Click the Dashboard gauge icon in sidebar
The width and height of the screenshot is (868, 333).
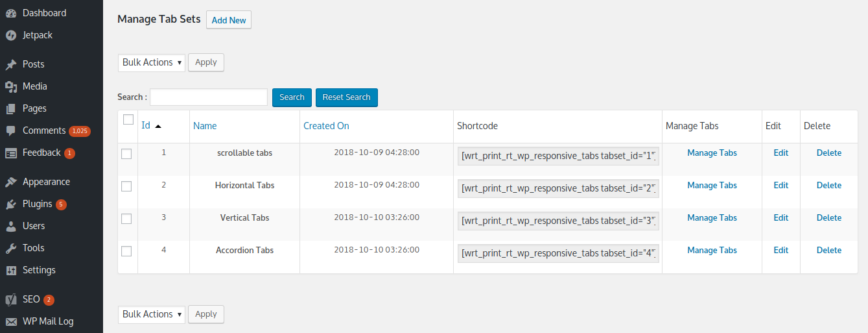[11, 13]
